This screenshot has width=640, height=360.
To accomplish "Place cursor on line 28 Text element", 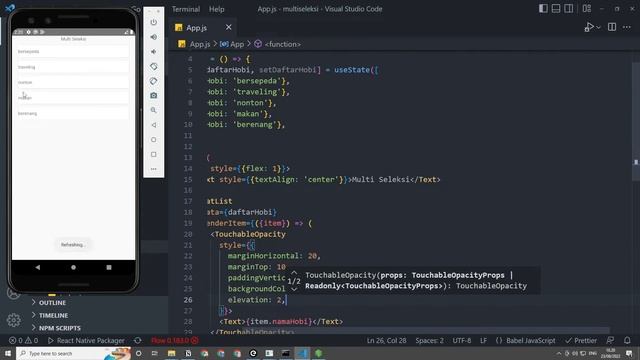I will 281,322.
